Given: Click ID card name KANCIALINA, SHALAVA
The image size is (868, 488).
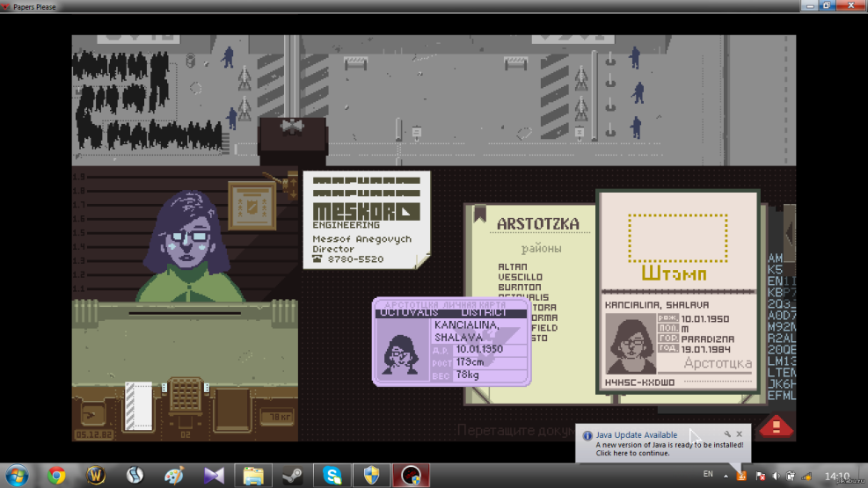Looking at the screenshot, I should [x=467, y=331].
